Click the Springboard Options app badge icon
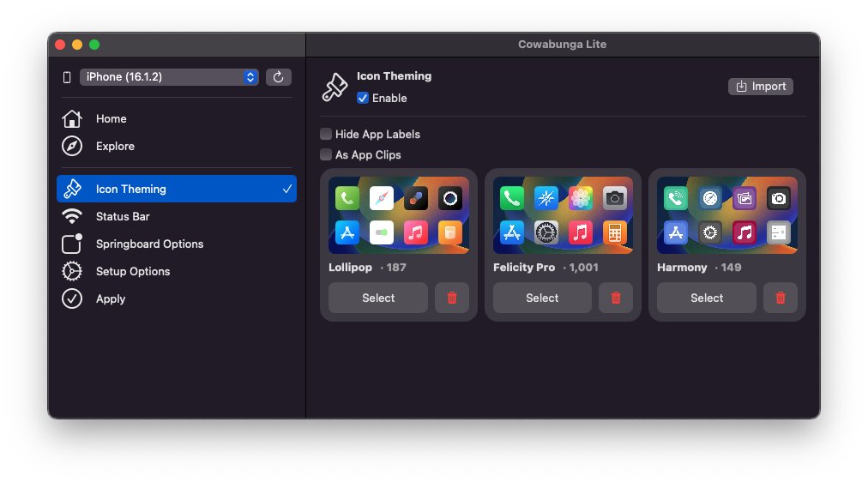The image size is (868, 482). pyautogui.click(x=72, y=244)
